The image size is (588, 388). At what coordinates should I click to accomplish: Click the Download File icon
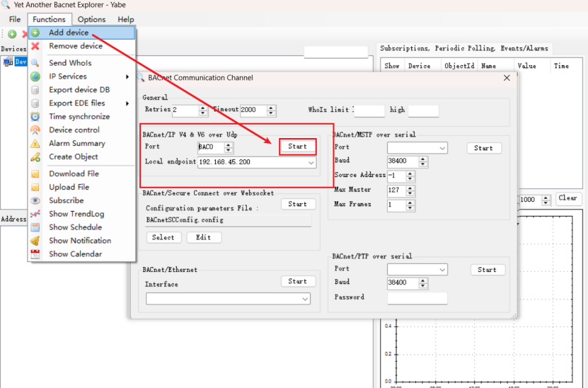click(35, 173)
